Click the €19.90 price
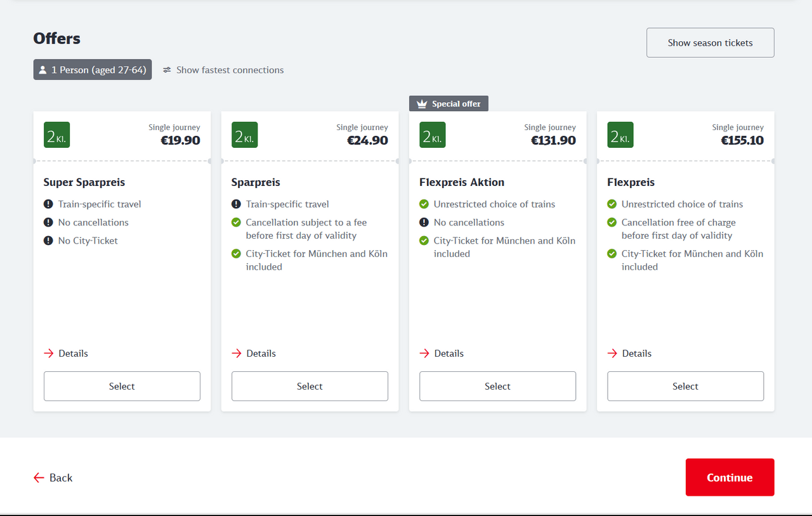The image size is (812, 516). tap(180, 140)
